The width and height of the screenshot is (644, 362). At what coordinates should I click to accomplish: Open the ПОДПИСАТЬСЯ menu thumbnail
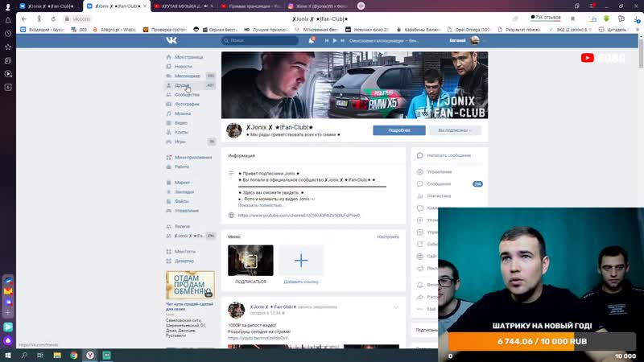click(250, 260)
